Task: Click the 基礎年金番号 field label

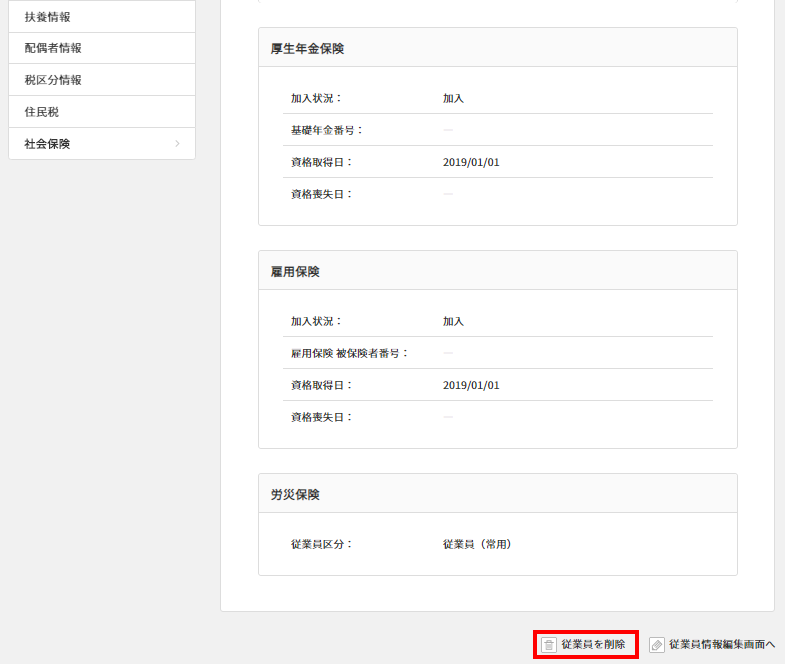Action: [x=327, y=130]
